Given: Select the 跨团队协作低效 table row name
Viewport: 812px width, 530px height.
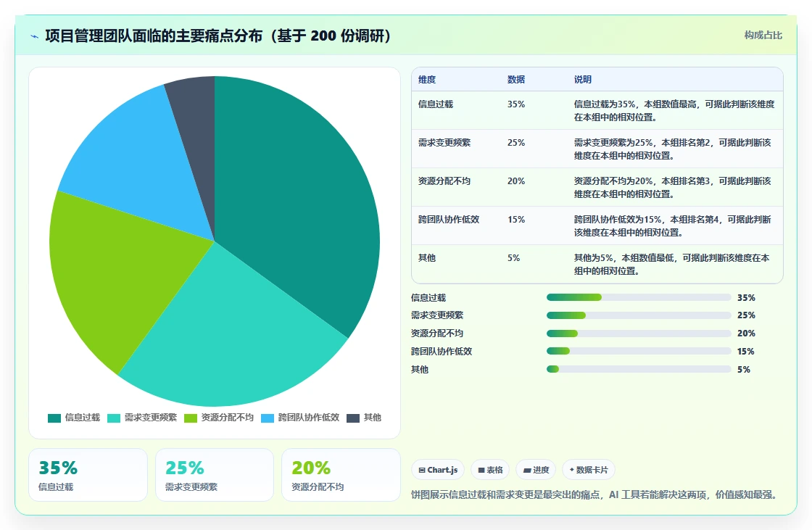Looking at the screenshot, I should (x=449, y=220).
